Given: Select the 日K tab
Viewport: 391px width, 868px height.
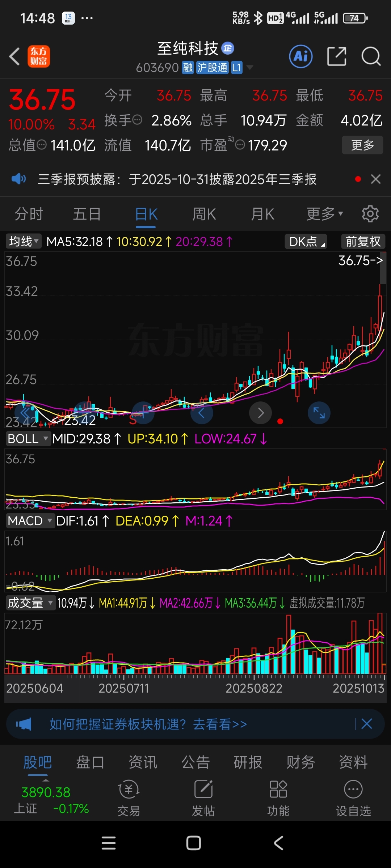Looking at the screenshot, I should pos(146,214).
